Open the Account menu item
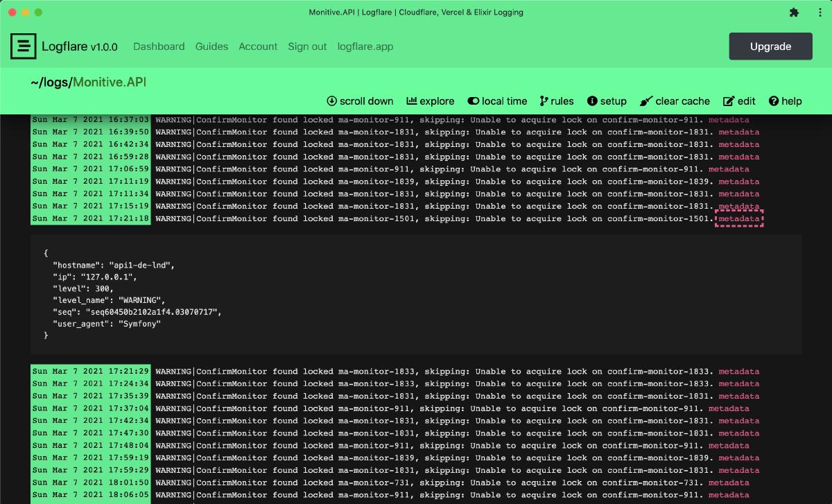The height and width of the screenshot is (504, 832). tap(258, 46)
